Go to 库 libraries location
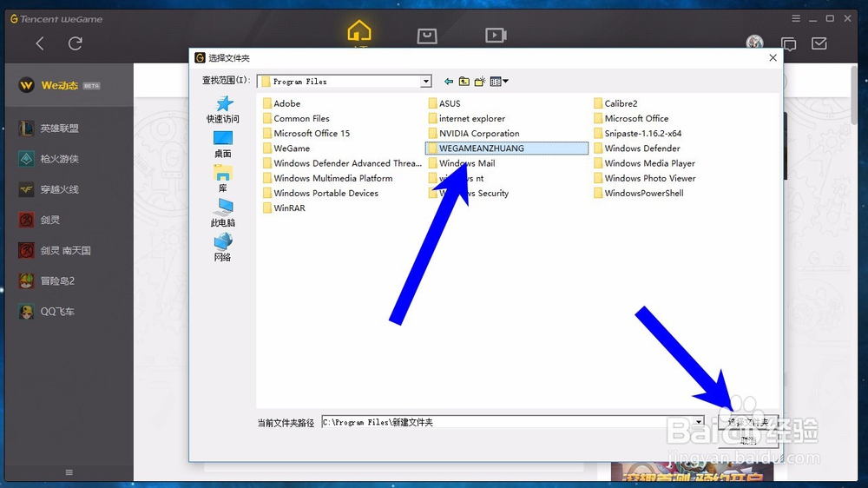 pos(222,179)
